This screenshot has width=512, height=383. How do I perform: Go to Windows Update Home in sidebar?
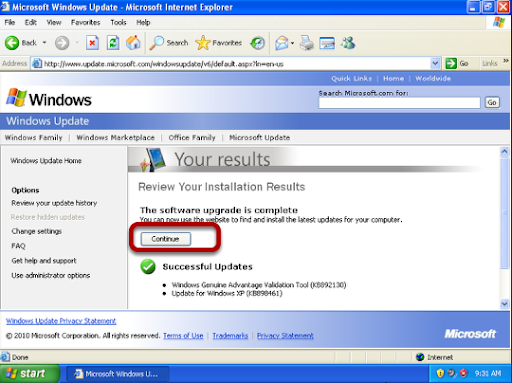point(46,161)
